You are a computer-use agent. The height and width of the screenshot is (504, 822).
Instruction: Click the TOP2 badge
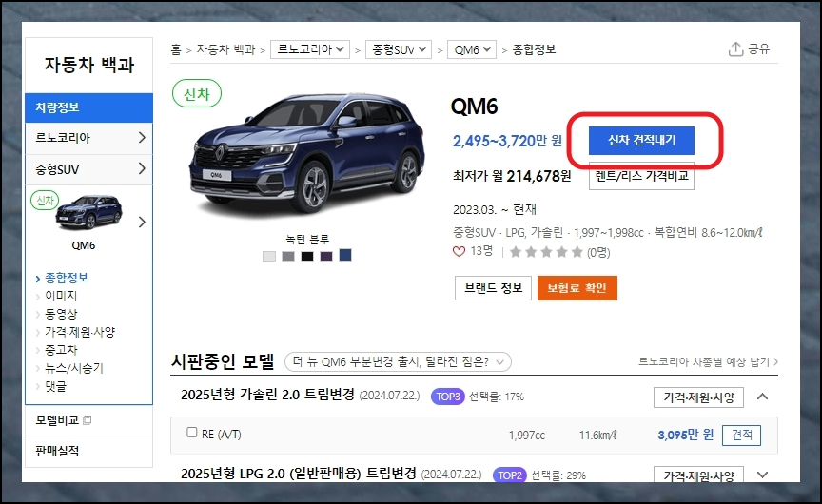click(x=510, y=475)
